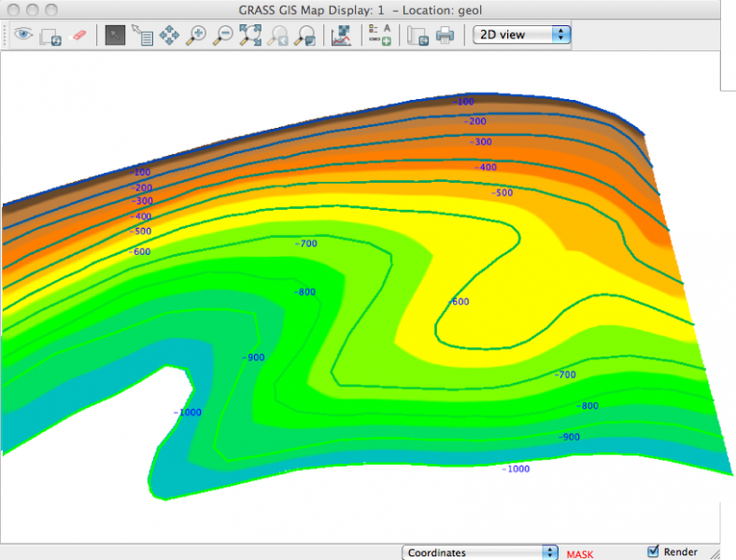Open the 2D view mode dropdown
The width and height of the screenshot is (736, 560).
pos(522,35)
